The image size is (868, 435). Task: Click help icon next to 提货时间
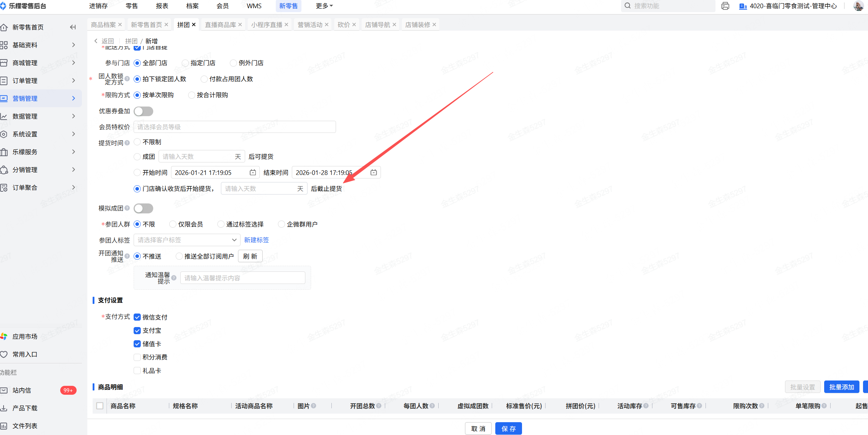click(127, 143)
